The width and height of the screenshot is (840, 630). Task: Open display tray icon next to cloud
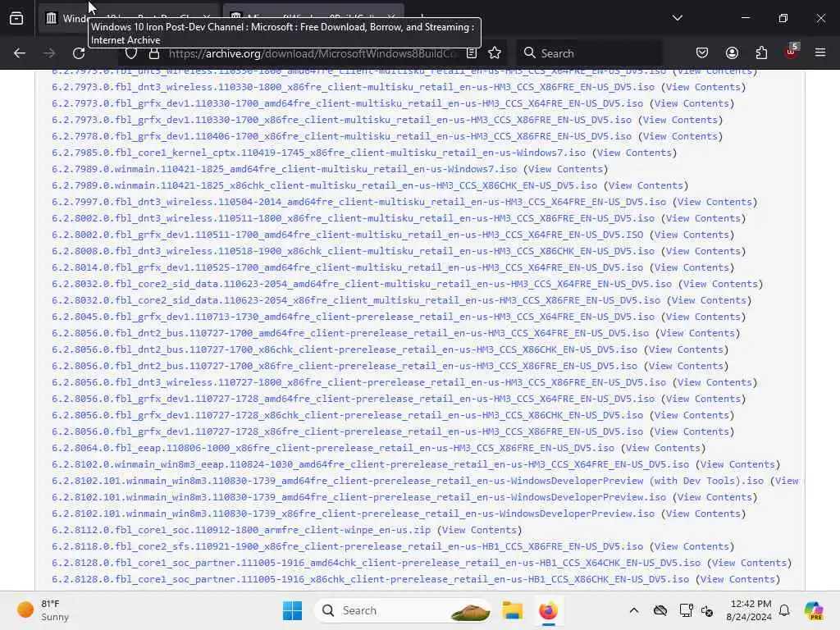click(x=686, y=610)
